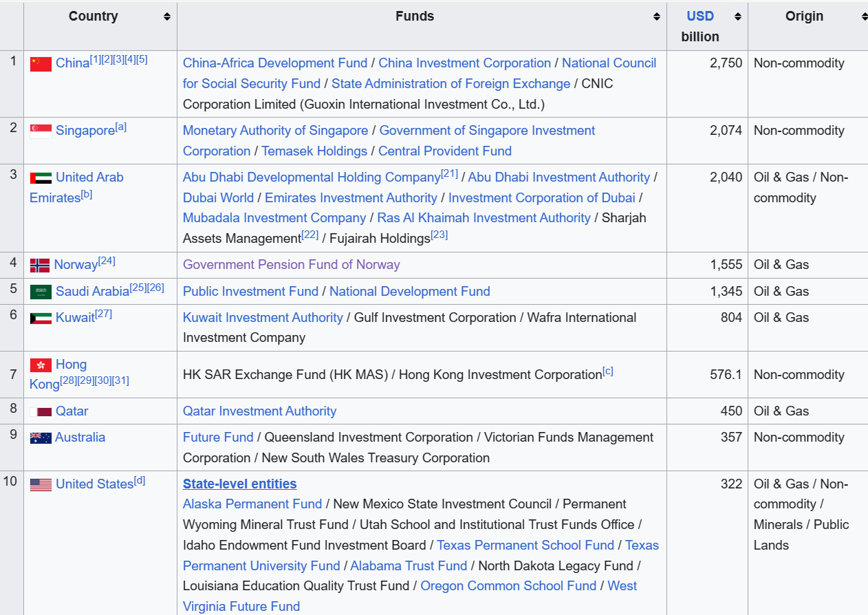Click Gulf Investment Corporation text
This screenshot has height=615, width=868.
point(435,318)
